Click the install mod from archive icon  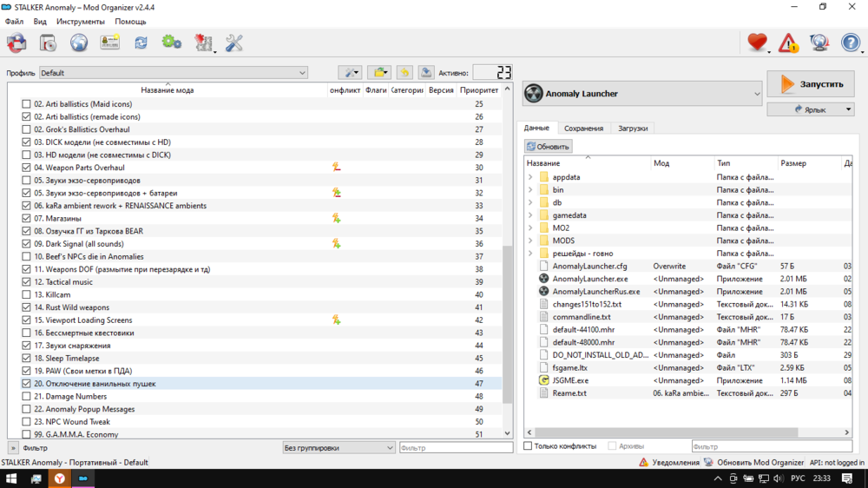tap(47, 43)
